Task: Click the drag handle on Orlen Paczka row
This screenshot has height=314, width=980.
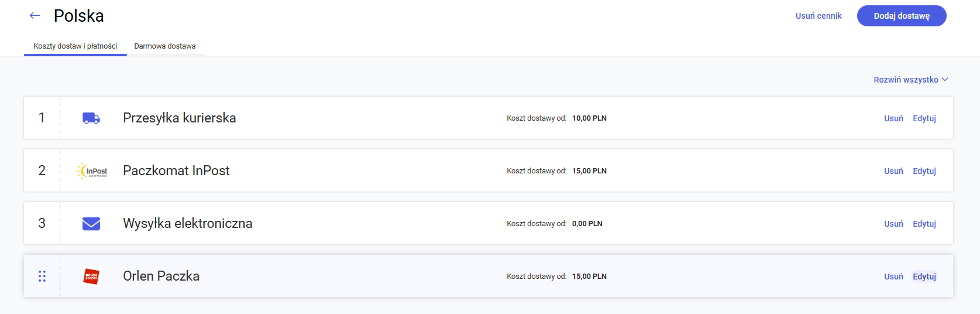Action: coord(42,276)
